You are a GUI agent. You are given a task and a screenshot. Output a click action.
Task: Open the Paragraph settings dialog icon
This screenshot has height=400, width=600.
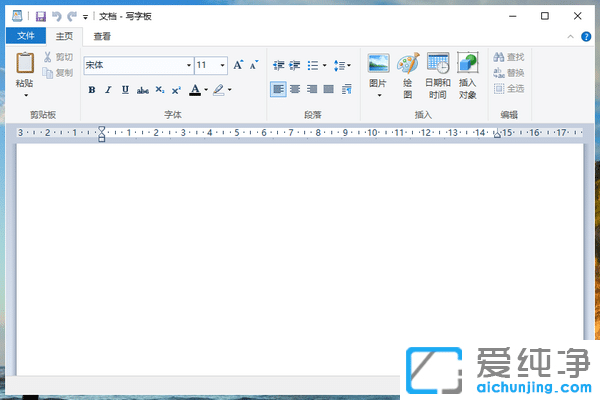[x=347, y=89]
